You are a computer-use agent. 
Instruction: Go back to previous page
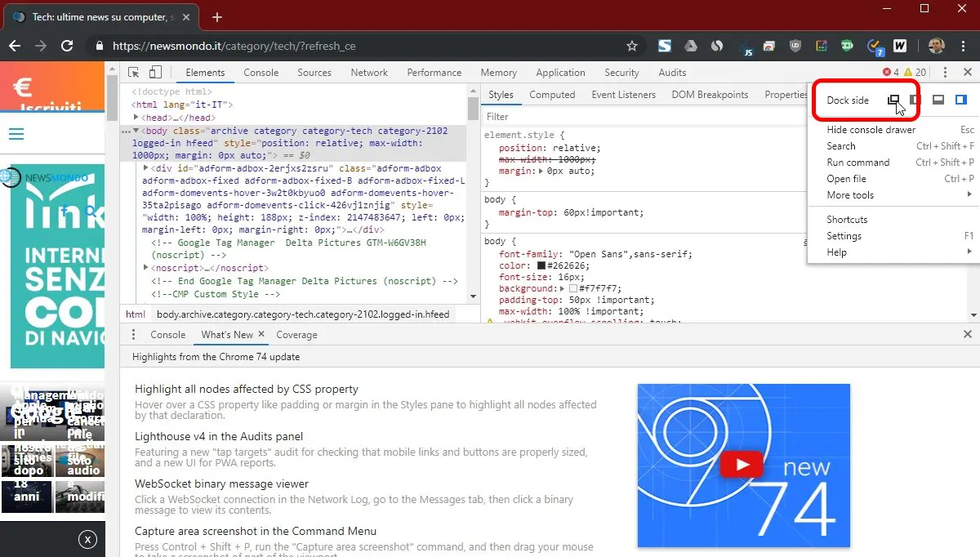point(16,46)
